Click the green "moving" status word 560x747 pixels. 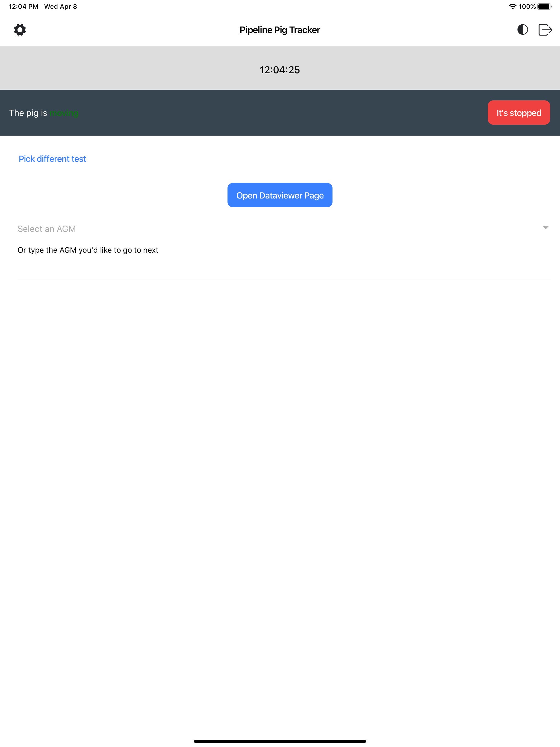coord(64,113)
